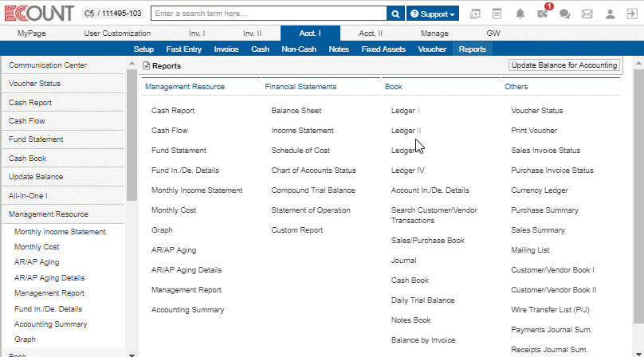Viewport: 644px width, 357px height.
Task: Click the Reports document icon in the heading
Action: pyautogui.click(x=146, y=65)
